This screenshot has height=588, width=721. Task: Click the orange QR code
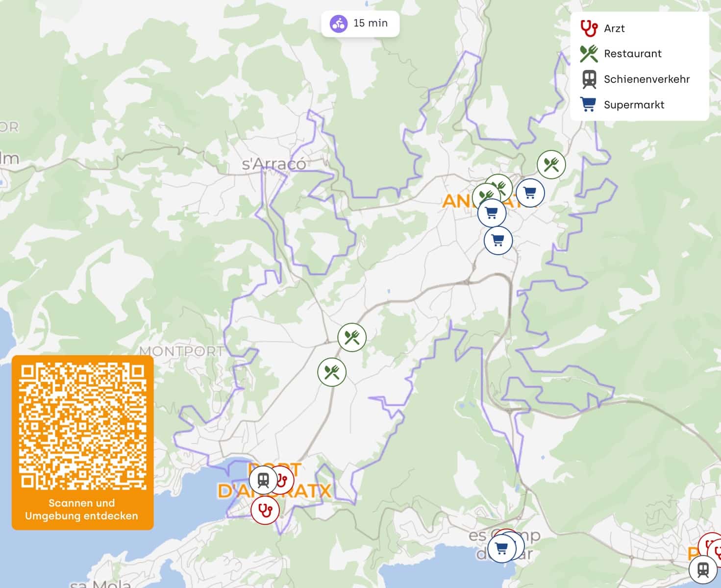click(83, 426)
